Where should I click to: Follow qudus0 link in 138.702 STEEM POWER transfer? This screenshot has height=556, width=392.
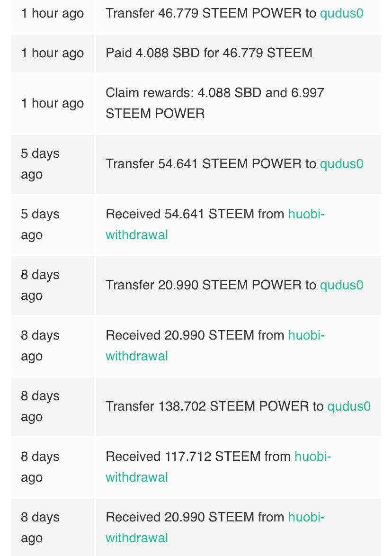tap(348, 406)
